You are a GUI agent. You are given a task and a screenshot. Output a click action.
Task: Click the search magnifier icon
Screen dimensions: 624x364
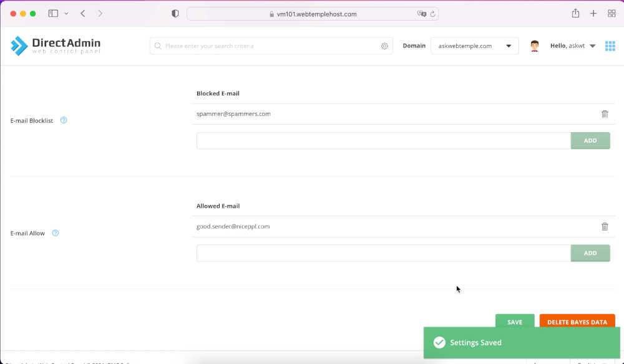tap(158, 46)
